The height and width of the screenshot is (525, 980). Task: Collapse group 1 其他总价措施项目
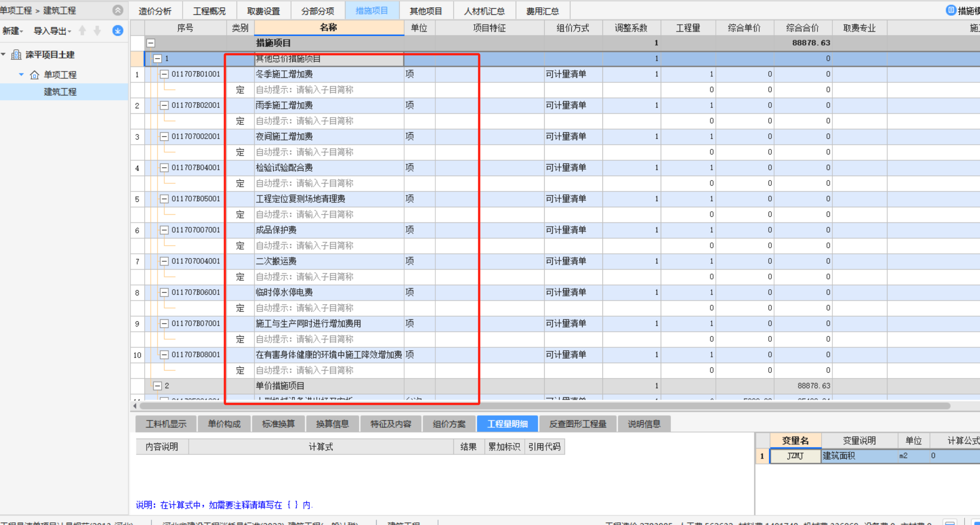pyautogui.click(x=157, y=59)
